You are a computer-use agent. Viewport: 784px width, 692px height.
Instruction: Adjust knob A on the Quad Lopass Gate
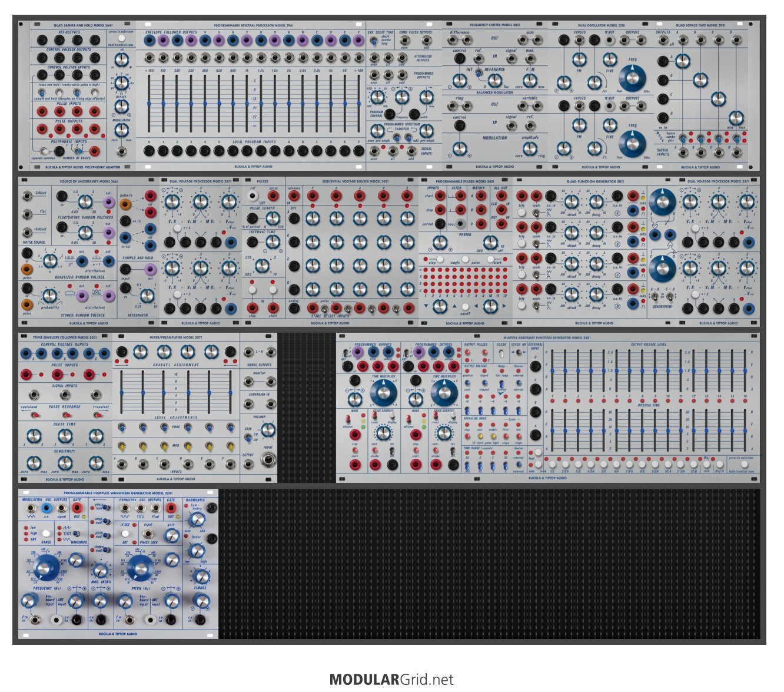coord(682,61)
